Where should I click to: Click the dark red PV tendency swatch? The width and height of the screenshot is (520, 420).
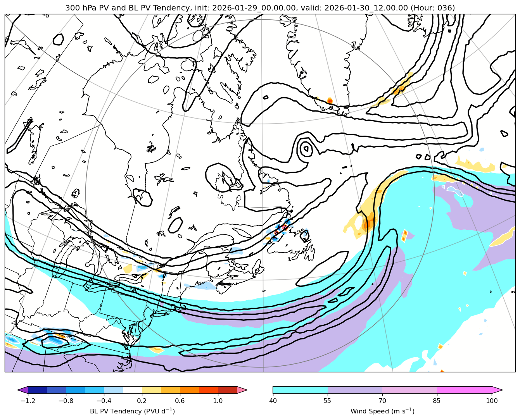(x=227, y=390)
